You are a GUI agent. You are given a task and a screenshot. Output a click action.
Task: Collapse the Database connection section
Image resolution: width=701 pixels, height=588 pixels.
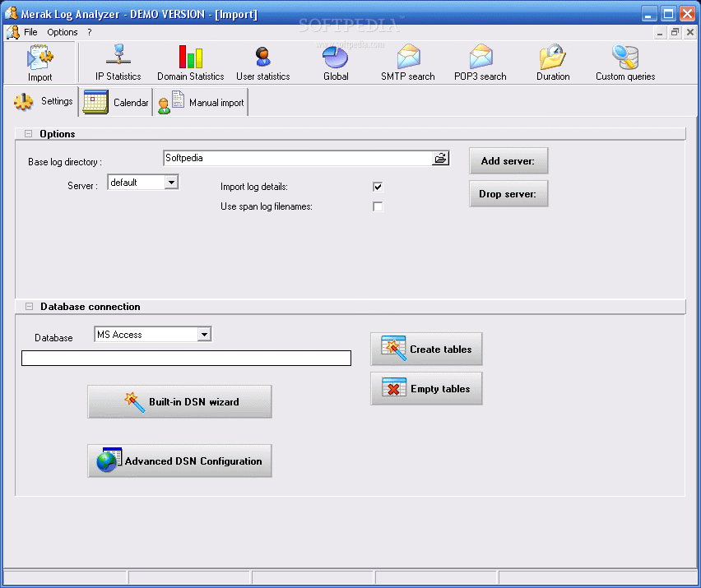pyautogui.click(x=29, y=307)
